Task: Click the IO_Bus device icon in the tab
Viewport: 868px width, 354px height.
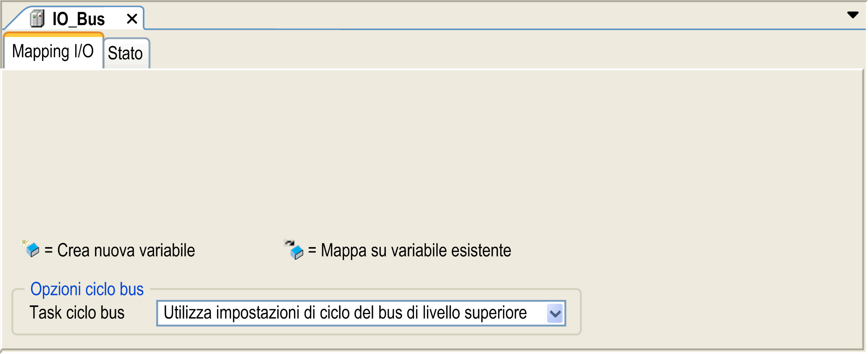Action: point(37,19)
